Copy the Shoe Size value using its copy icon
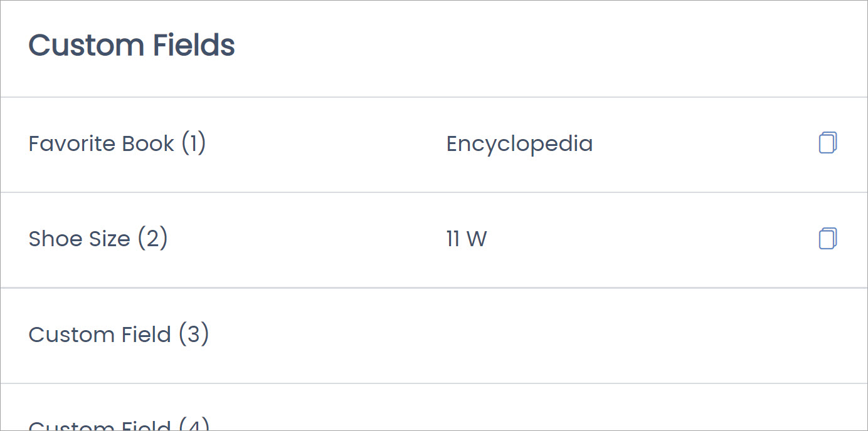Image resolution: width=868 pixels, height=431 pixels. coord(827,239)
